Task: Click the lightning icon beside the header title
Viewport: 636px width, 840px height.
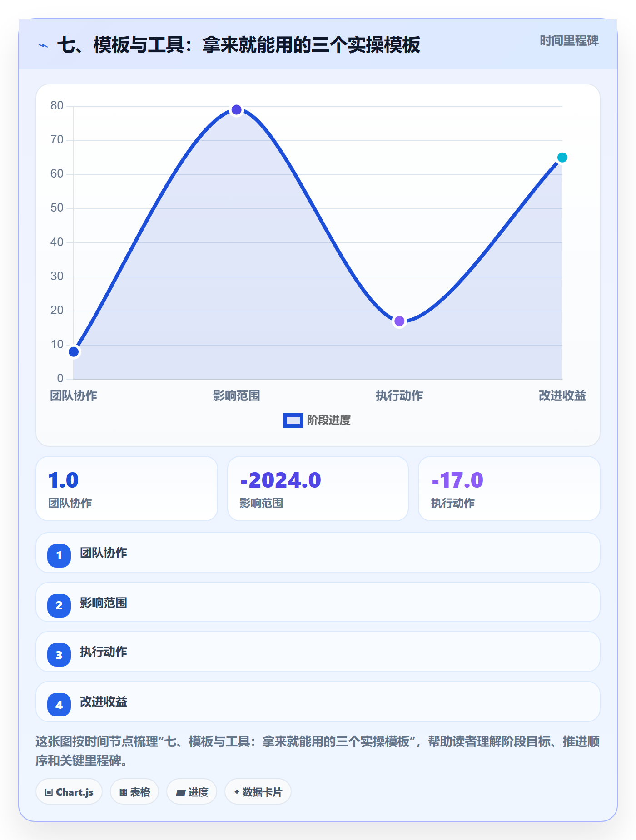Action: pos(43,45)
